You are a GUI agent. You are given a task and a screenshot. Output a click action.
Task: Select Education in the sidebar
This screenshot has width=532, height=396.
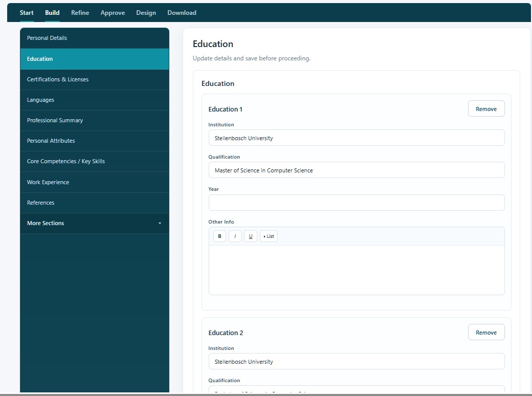[94, 59]
